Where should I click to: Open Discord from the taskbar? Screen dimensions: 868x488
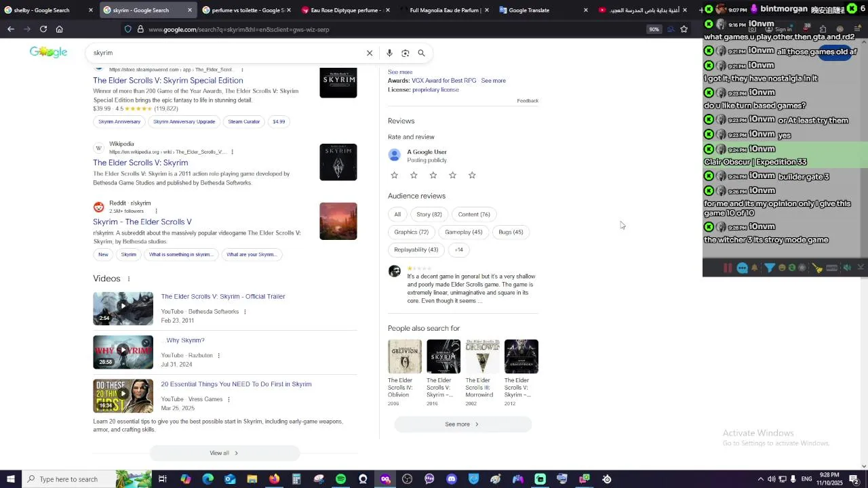pyautogui.click(x=452, y=479)
